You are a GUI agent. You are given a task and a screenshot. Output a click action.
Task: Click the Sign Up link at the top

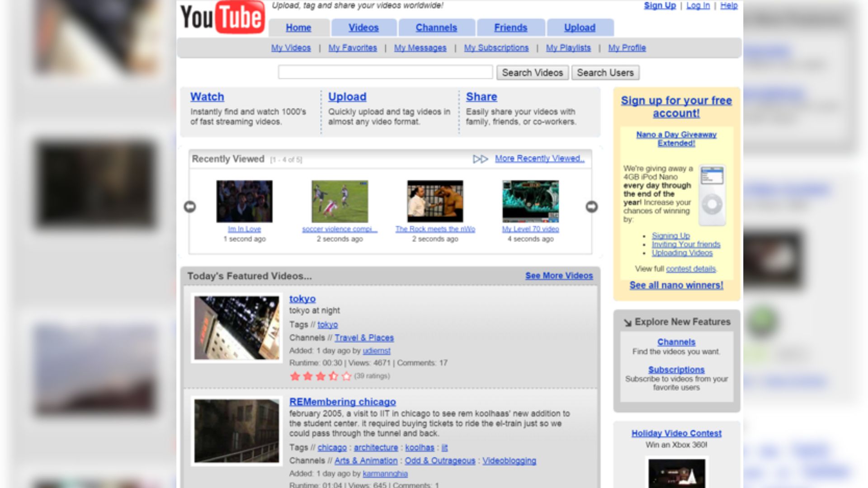coord(660,5)
